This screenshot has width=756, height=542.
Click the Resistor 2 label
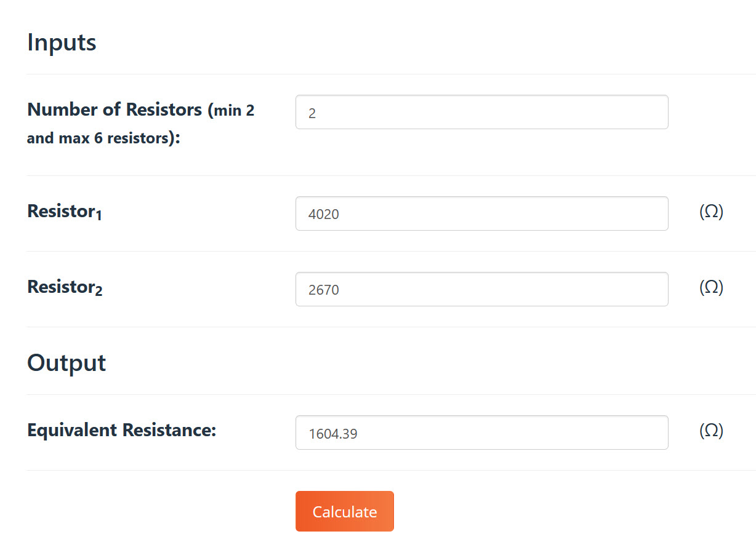(65, 287)
